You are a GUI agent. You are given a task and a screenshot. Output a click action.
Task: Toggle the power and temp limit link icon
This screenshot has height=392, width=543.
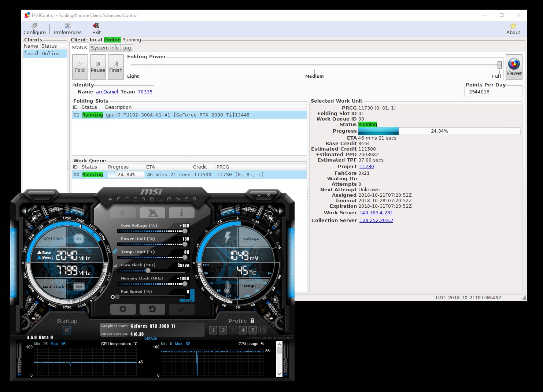(x=115, y=251)
